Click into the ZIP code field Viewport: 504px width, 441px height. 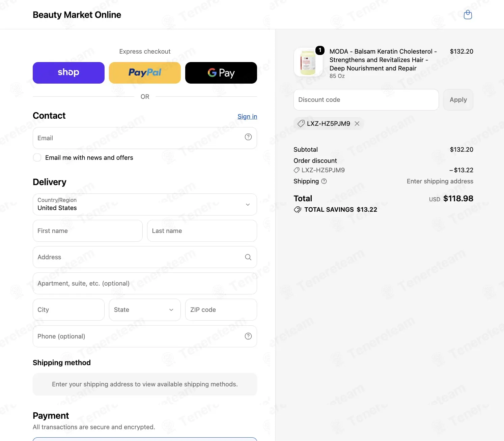tap(221, 310)
